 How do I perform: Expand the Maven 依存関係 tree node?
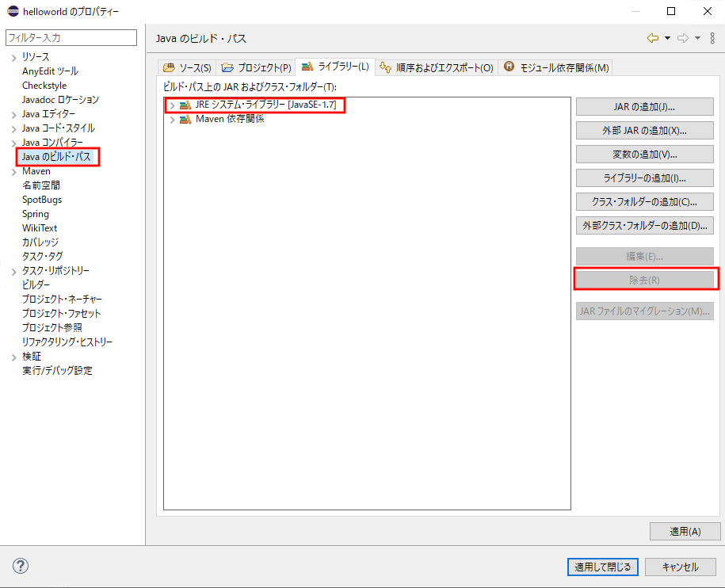171,120
